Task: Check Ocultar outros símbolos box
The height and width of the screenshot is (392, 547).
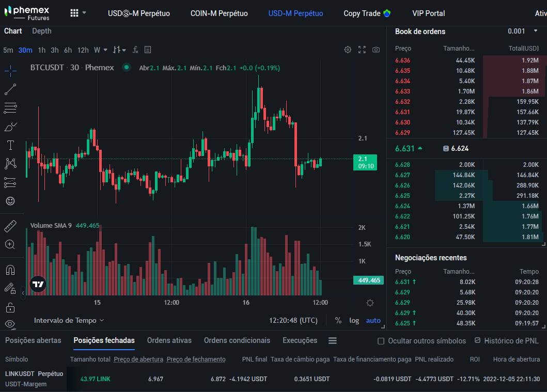Action: pos(381,341)
